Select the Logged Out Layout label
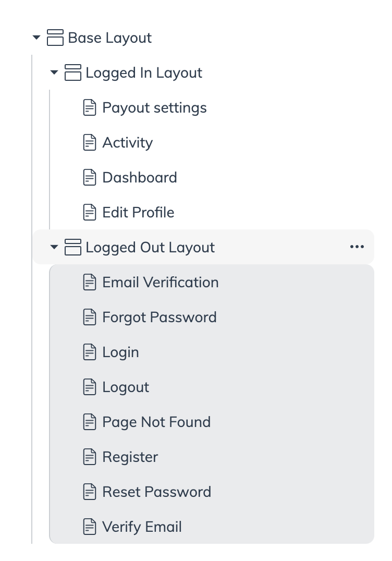Image resolution: width=392 pixels, height=561 pixels. click(x=150, y=247)
